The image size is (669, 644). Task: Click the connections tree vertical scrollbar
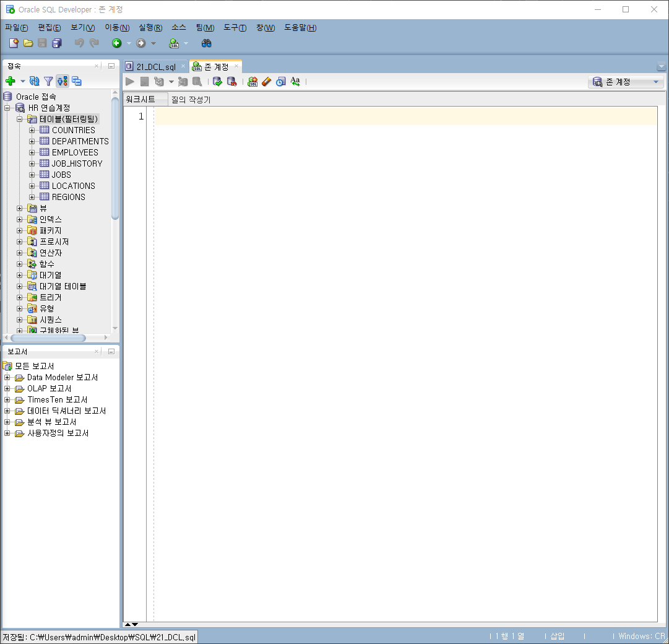pos(114,158)
